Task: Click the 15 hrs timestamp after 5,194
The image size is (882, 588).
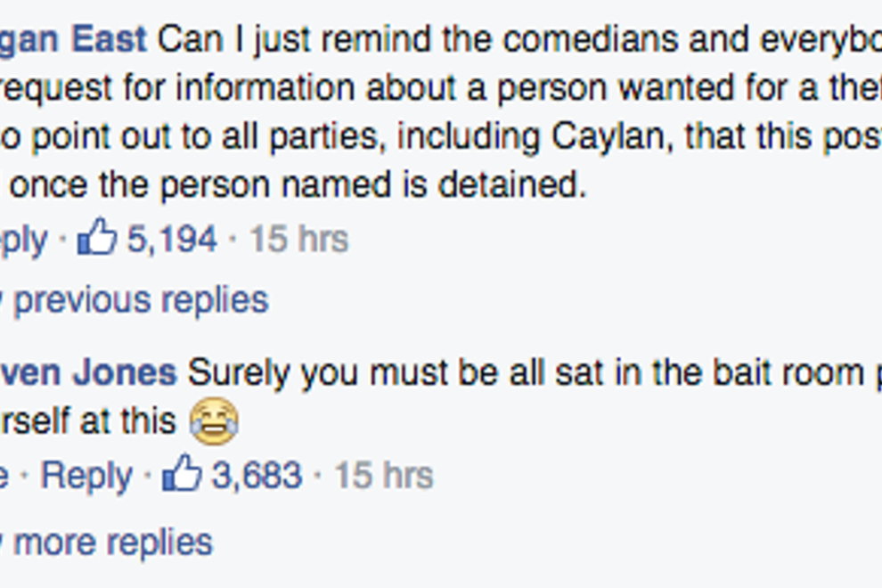Action: point(298,240)
